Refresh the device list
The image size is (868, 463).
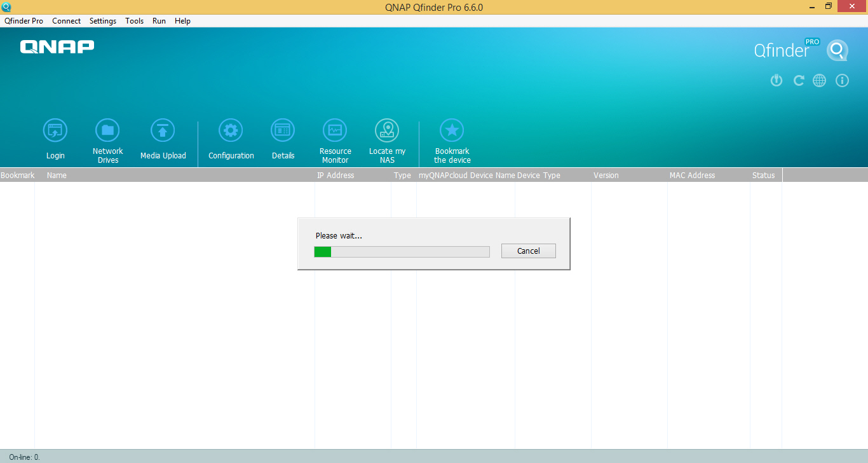coord(799,80)
